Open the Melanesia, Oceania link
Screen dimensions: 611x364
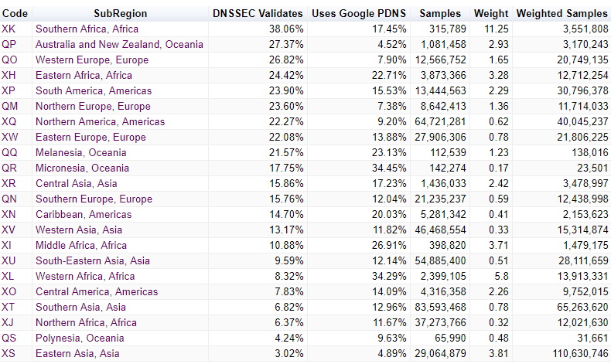click(81, 152)
